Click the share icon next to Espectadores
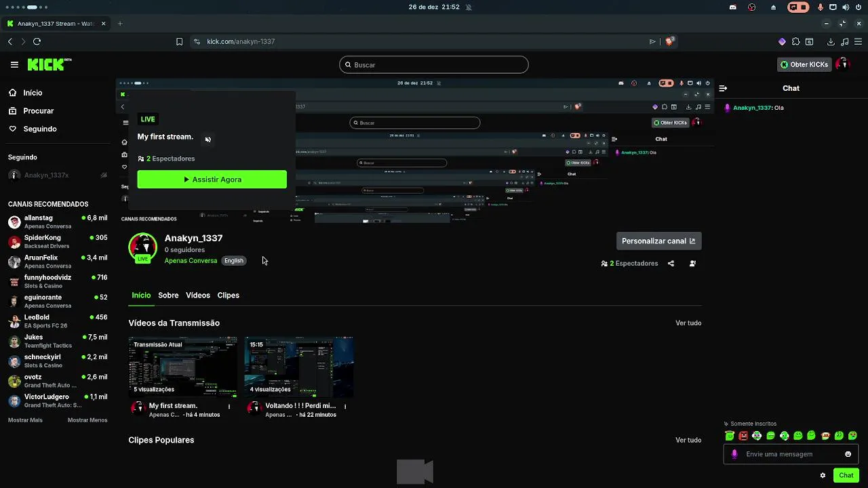The width and height of the screenshot is (868, 488). pos(671,263)
